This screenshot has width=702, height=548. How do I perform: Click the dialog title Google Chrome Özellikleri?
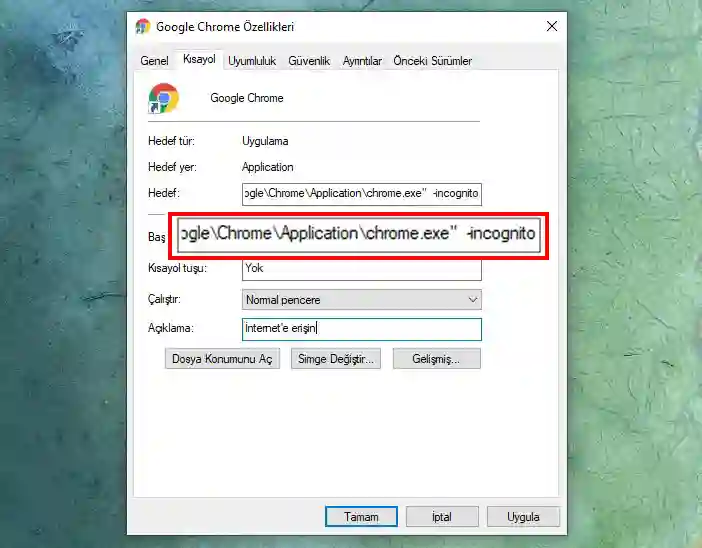[225, 27]
